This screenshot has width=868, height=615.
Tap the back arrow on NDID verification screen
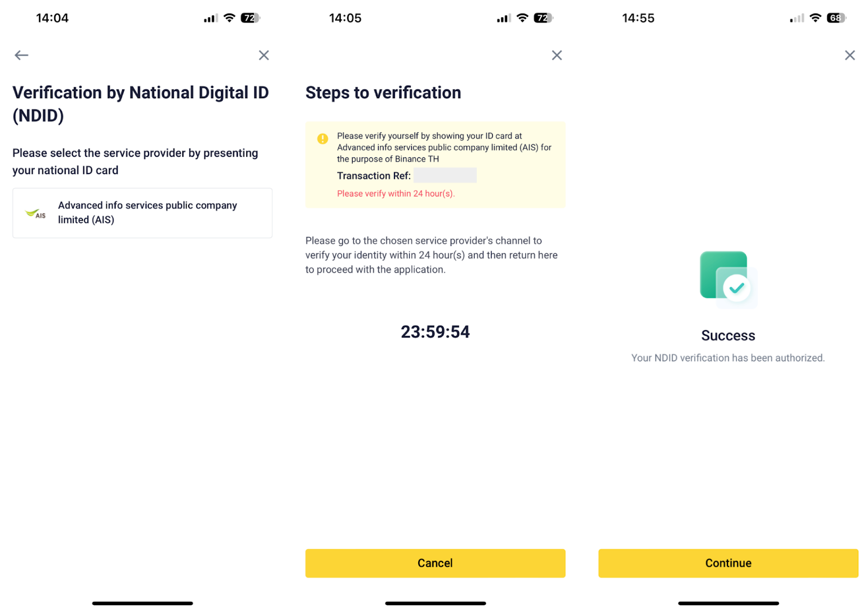point(21,55)
